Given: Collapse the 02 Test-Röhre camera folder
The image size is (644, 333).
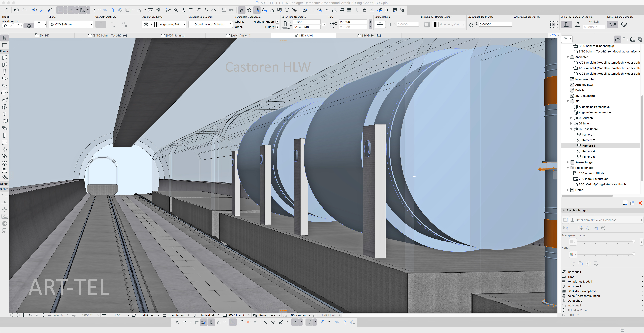Looking at the screenshot, I should click(x=571, y=129).
